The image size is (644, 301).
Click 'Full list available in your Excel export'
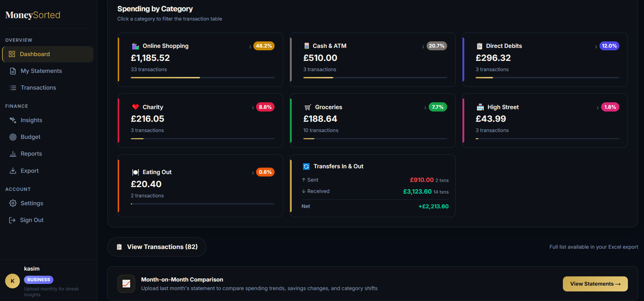(594, 247)
